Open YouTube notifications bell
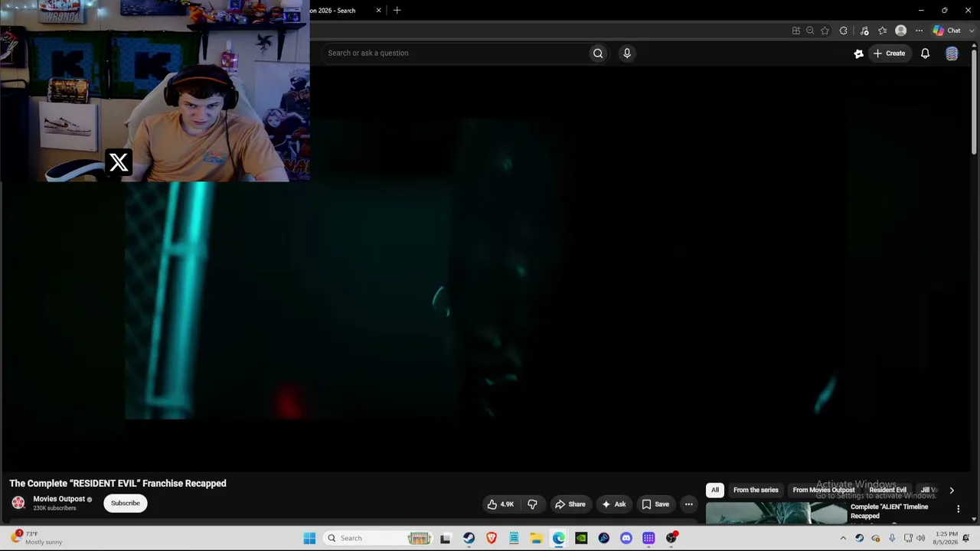 pos(925,53)
